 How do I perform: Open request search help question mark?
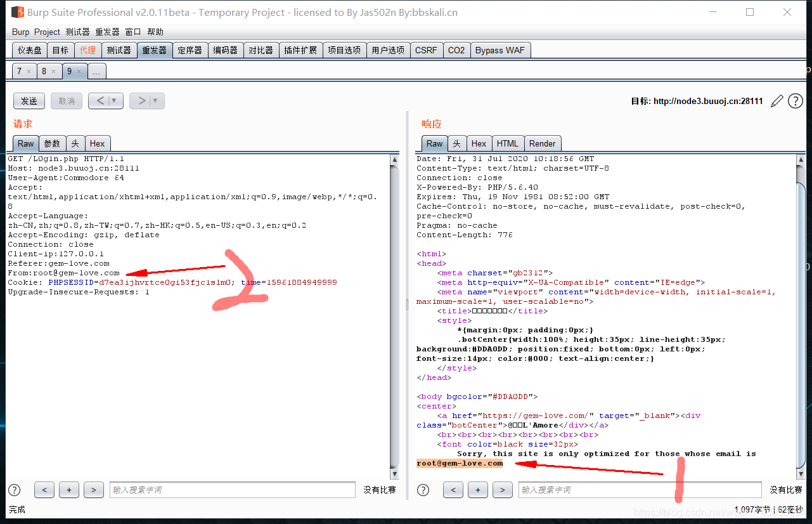14,490
